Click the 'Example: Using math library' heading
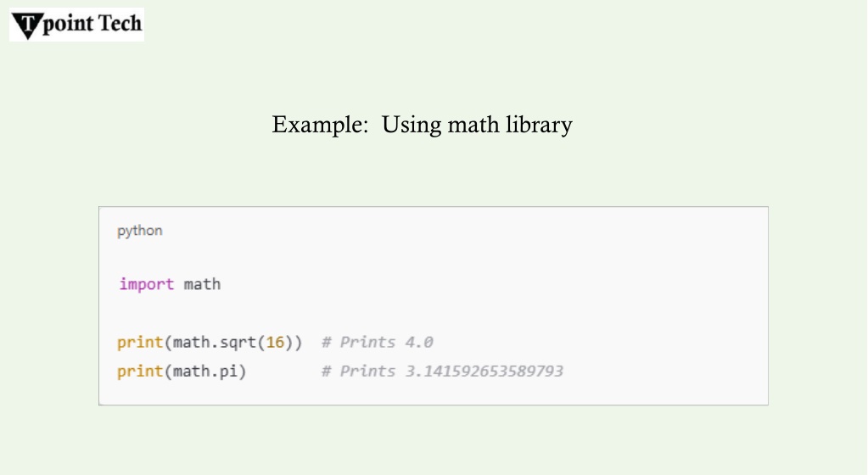 (x=422, y=125)
